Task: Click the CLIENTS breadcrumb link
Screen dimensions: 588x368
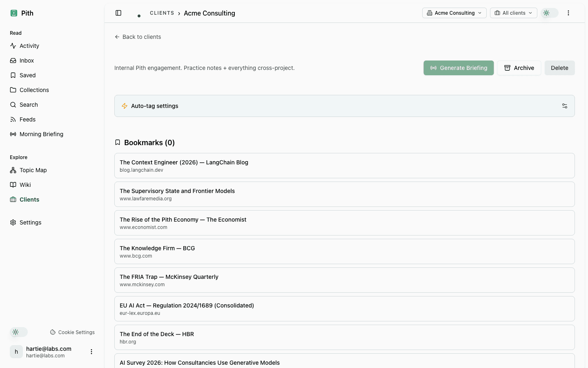Action: click(162, 13)
